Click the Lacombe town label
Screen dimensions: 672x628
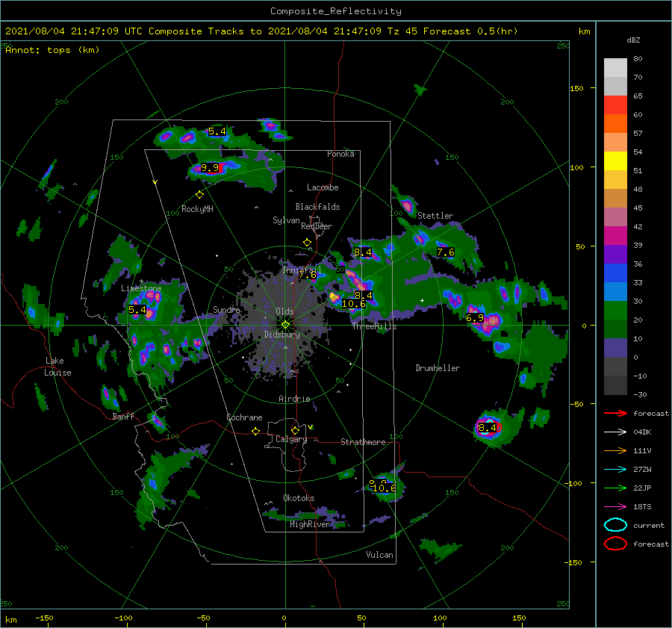323,187
